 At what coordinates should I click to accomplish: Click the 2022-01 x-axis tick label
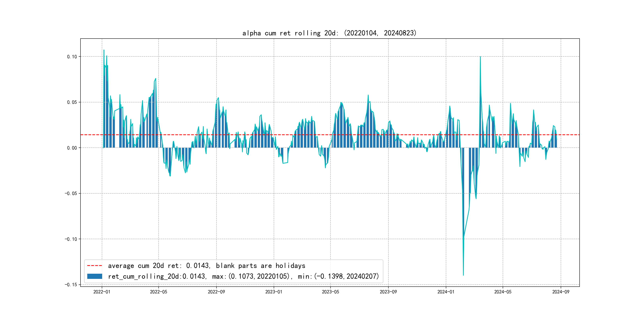point(102,292)
